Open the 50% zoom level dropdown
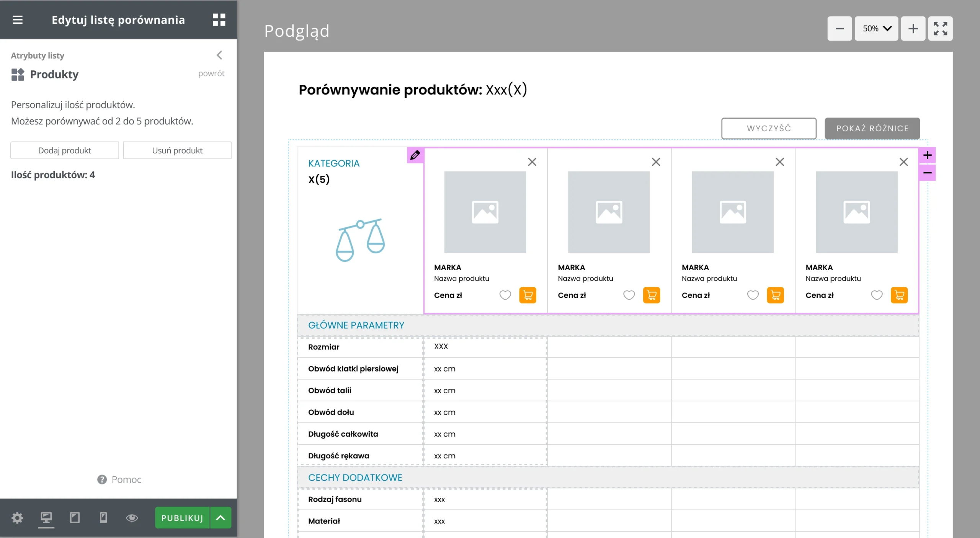This screenshot has height=538, width=980. pyautogui.click(x=876, y=28)
